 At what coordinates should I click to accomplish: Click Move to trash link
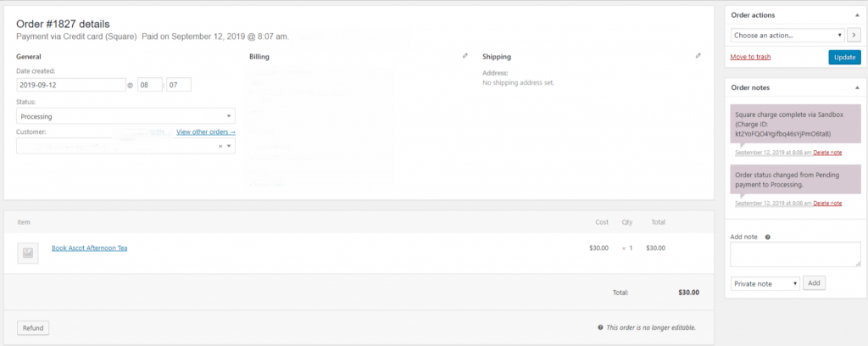pyautogui.click(x=750, y=57)
